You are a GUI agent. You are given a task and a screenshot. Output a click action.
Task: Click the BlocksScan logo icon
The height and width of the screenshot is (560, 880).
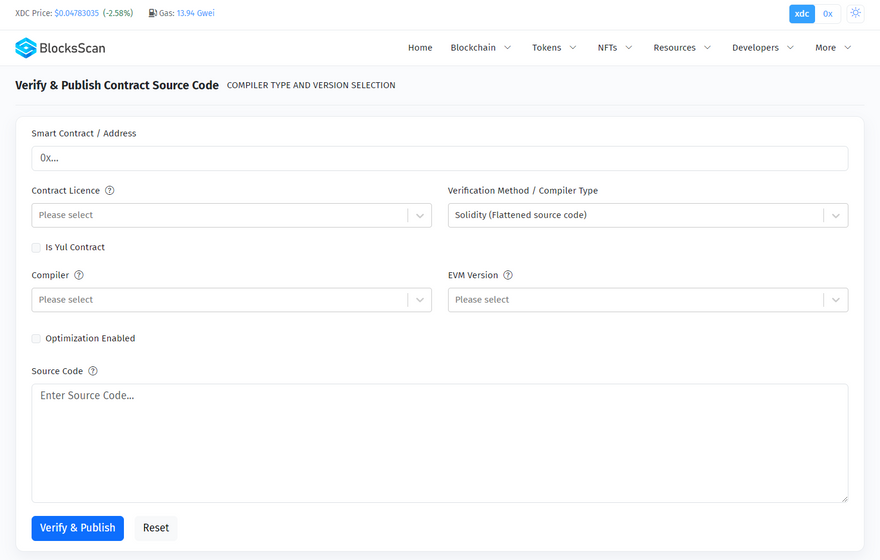pyautogui.click(x=25, y=47)
